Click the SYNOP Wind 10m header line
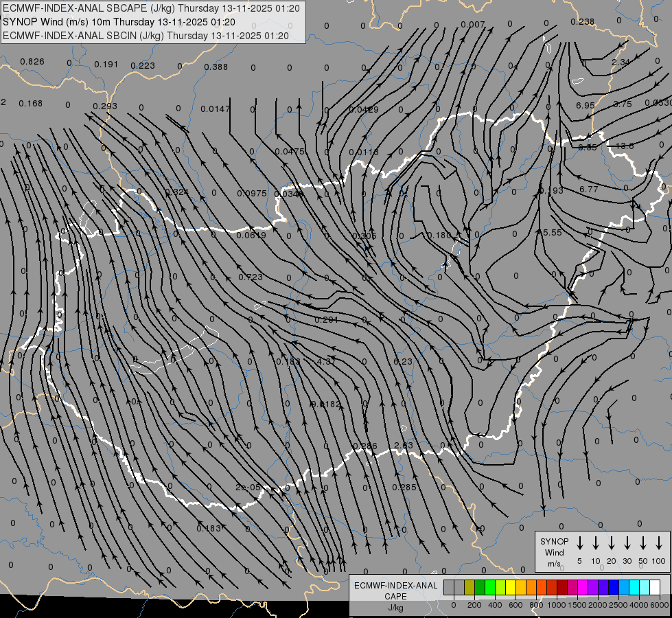 (119, 22)
